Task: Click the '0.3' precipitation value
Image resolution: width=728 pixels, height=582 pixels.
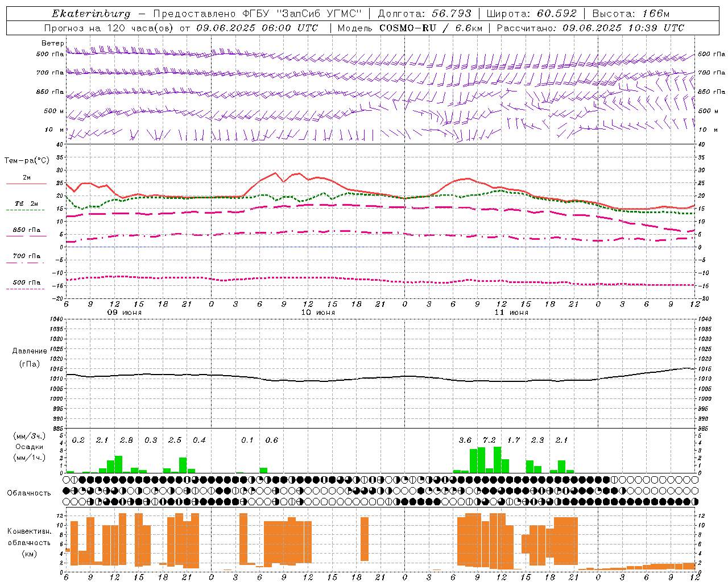Action: tap(151, 440)
